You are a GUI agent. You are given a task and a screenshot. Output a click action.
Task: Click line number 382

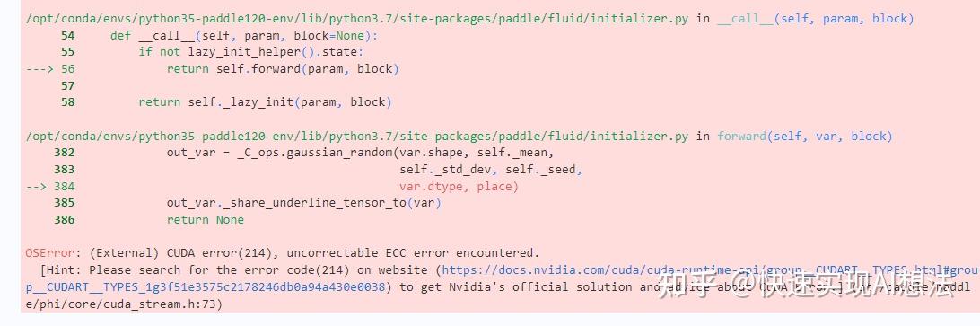point(65,153)
